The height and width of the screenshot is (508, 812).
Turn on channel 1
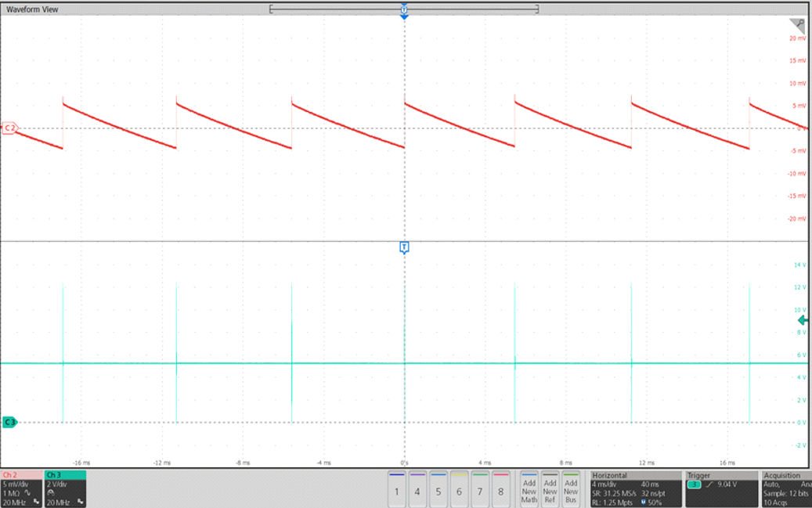pyautogui.click(x=397, y=488)
